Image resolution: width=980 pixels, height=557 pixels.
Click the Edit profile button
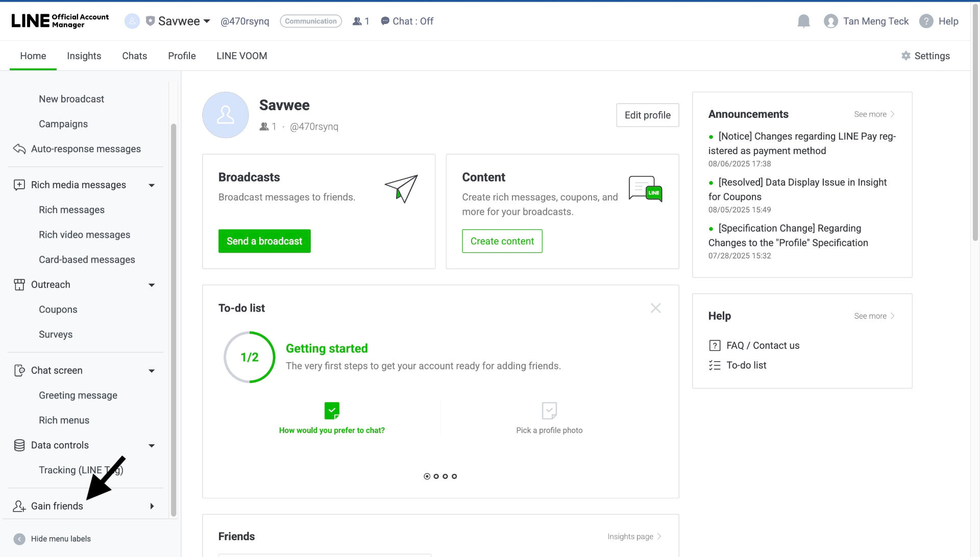pos(648,115)
